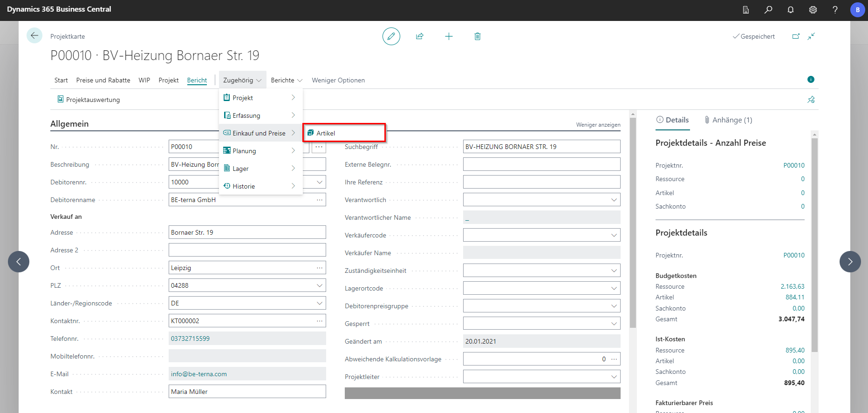Pin the action bar with pin icon
Screen dimensions: 868x413
coord(811,100)
